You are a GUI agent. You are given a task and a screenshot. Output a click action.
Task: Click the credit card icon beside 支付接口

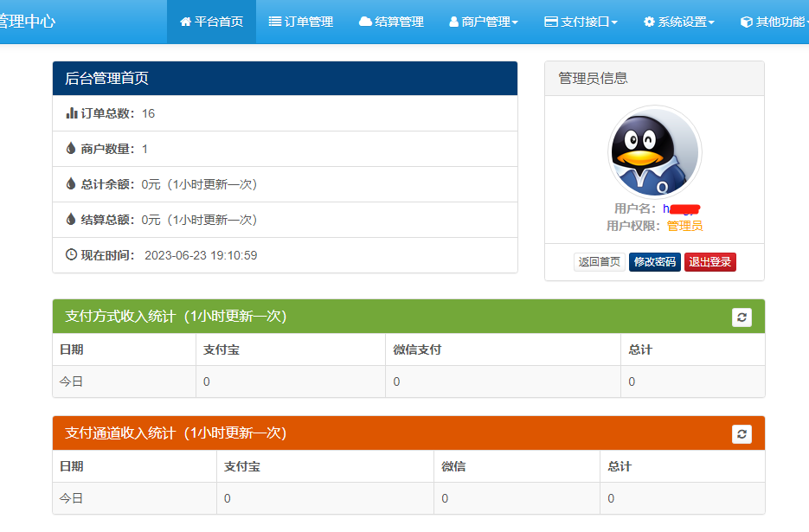(x=550, y=22)
